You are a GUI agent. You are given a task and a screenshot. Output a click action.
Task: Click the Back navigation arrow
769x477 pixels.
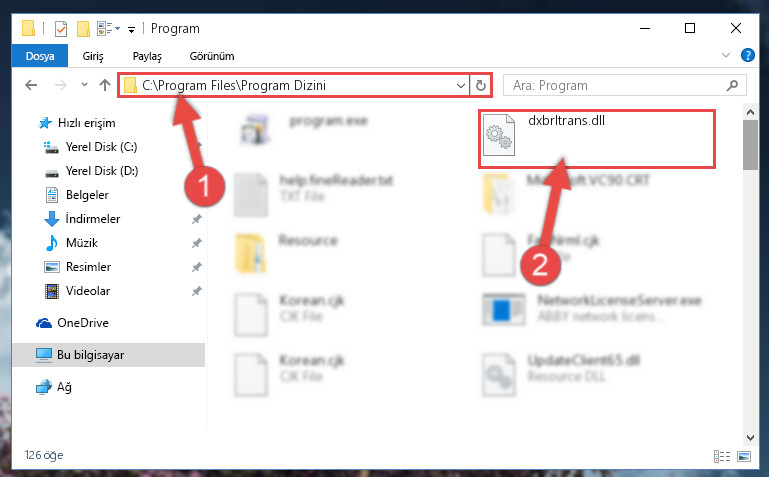31,85
